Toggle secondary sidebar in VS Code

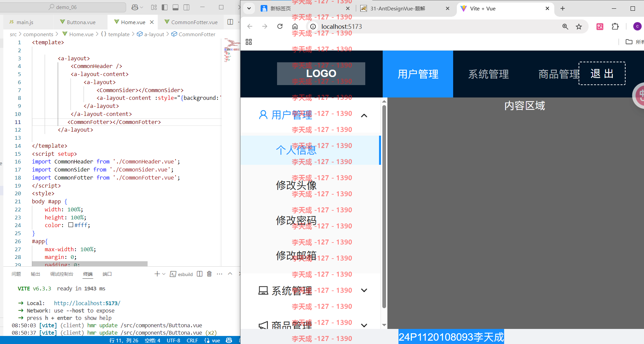click(186, 7)
